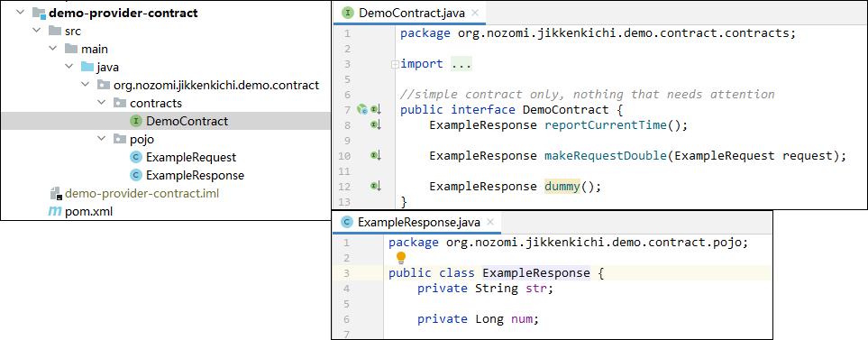
Task: Click the Maven icon next to pom.xml
Action: coord(55,212)
